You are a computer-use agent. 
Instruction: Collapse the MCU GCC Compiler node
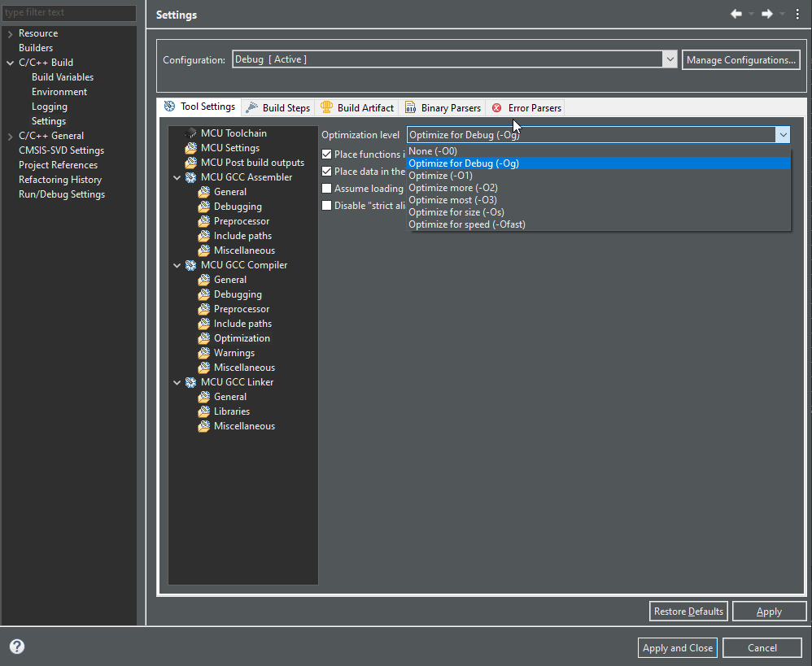coord(177,265)
